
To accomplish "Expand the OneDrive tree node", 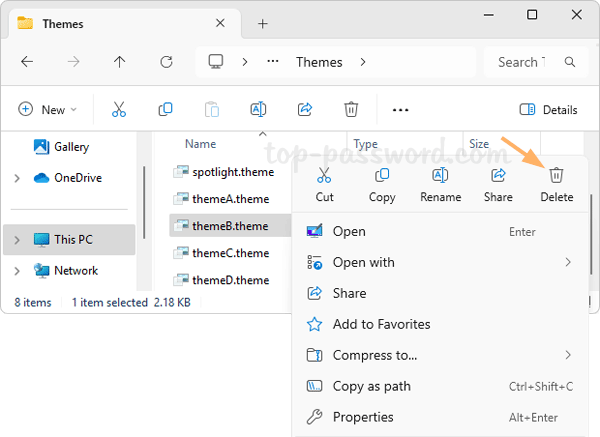I will pos(17,178).
